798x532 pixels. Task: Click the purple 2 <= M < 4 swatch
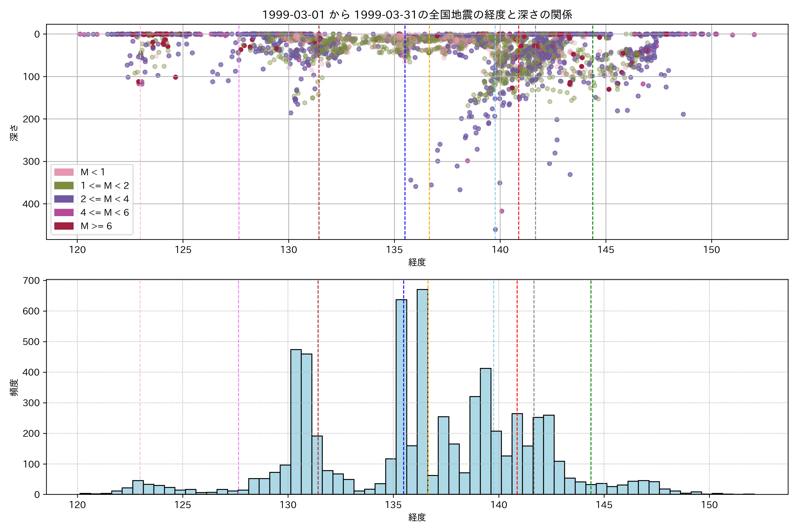[64, 199]
